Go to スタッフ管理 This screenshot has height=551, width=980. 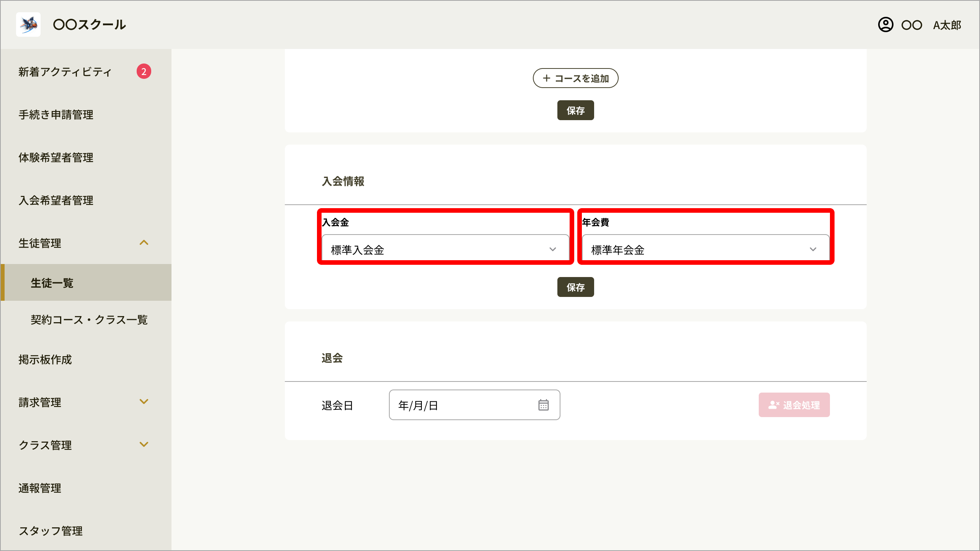click(51, 531)
